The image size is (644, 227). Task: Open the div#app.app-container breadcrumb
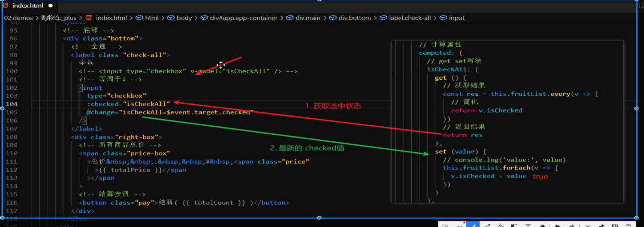(x=243, y=18)
